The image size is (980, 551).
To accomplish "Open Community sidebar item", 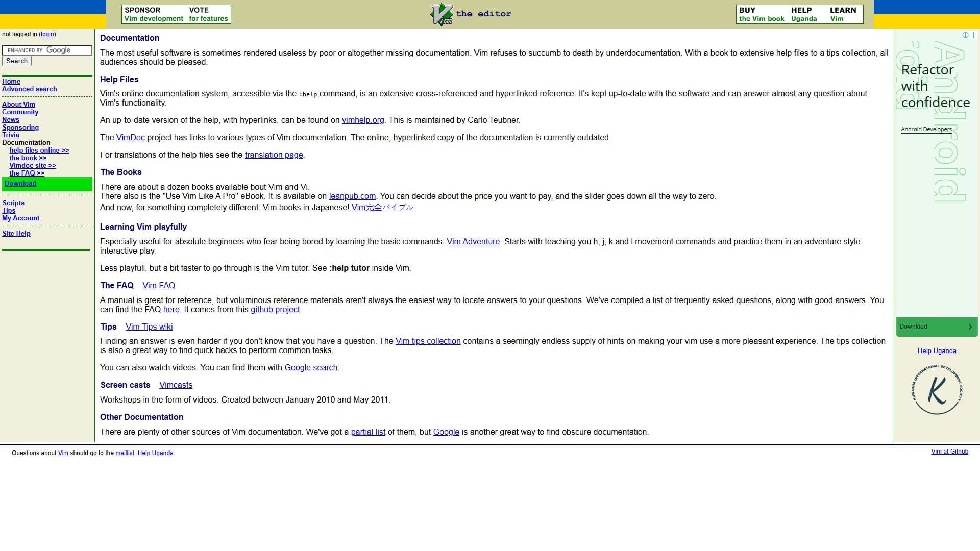I will pyautogui.click(x=20, y=112).
